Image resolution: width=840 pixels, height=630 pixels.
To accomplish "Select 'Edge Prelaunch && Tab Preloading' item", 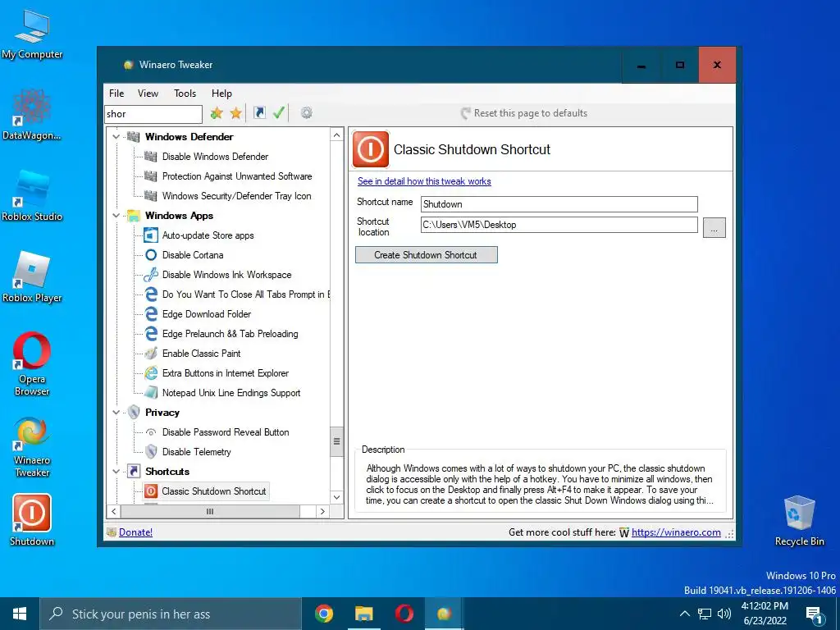I will [x=231, y=334].
